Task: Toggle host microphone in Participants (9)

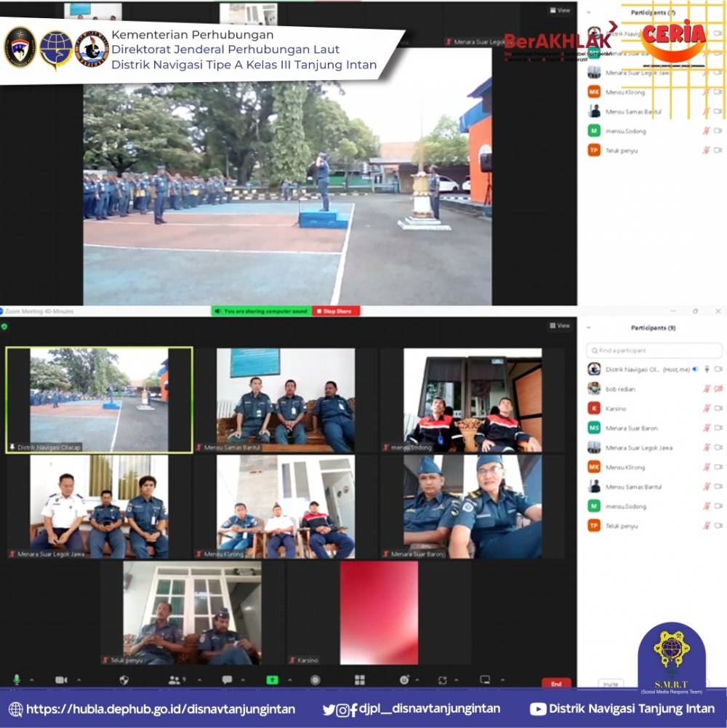Action: coord(707,369)
